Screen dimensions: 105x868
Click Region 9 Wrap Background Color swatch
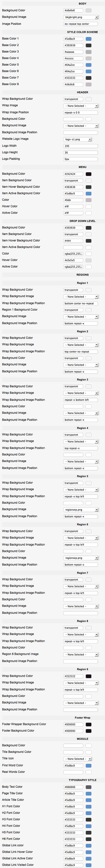[88, 676]
